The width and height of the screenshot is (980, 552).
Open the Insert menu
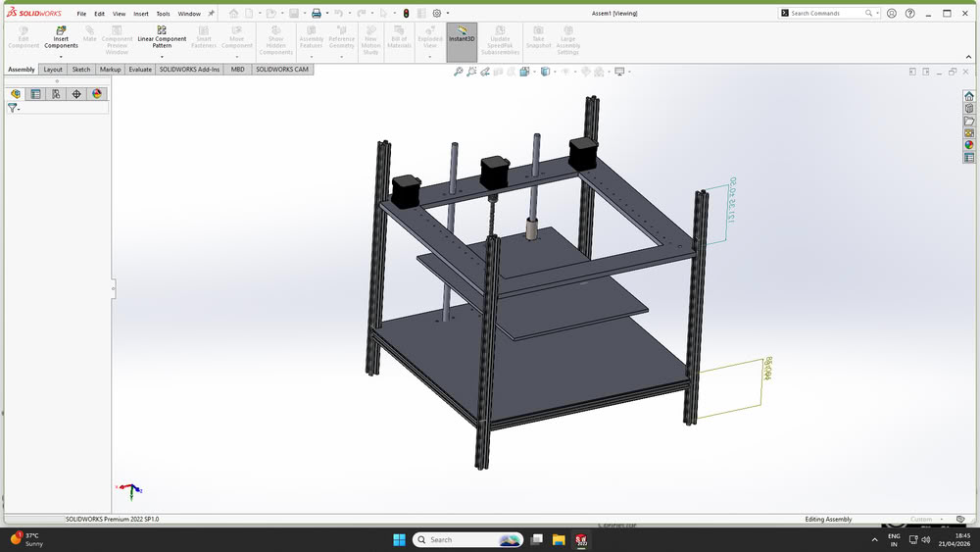point(140,14)
